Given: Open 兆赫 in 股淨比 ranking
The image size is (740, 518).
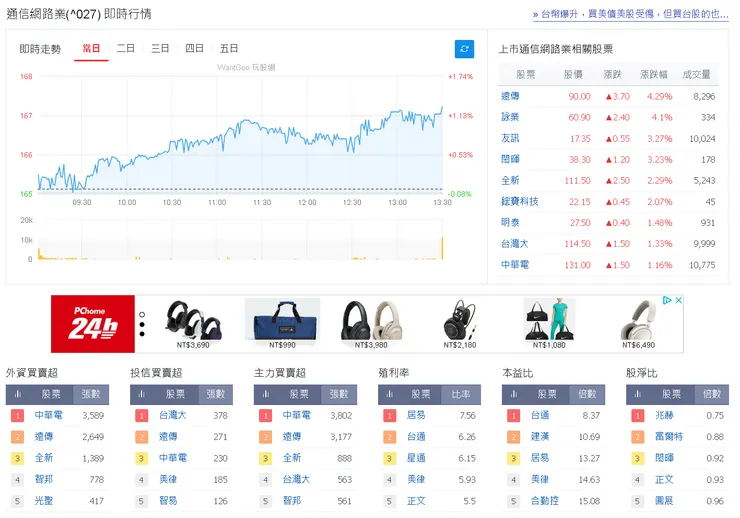Looking at the screenshot, I should pos(664,415).
